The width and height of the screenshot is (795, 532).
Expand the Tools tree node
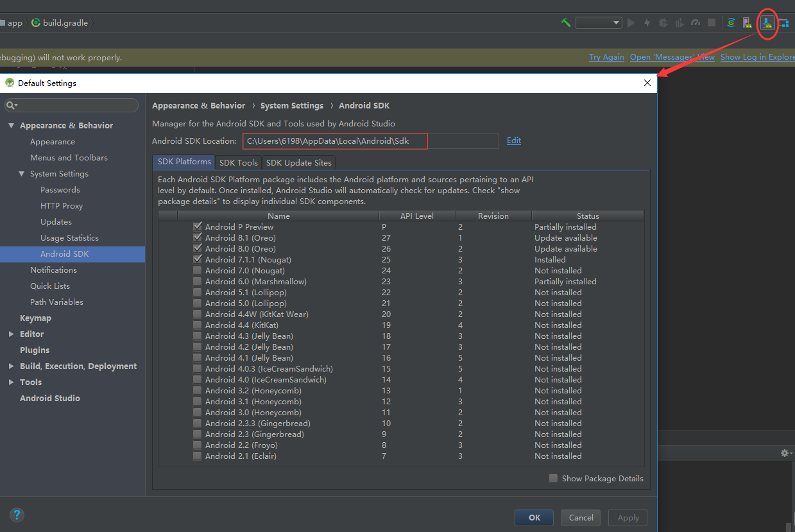[12, 382]
